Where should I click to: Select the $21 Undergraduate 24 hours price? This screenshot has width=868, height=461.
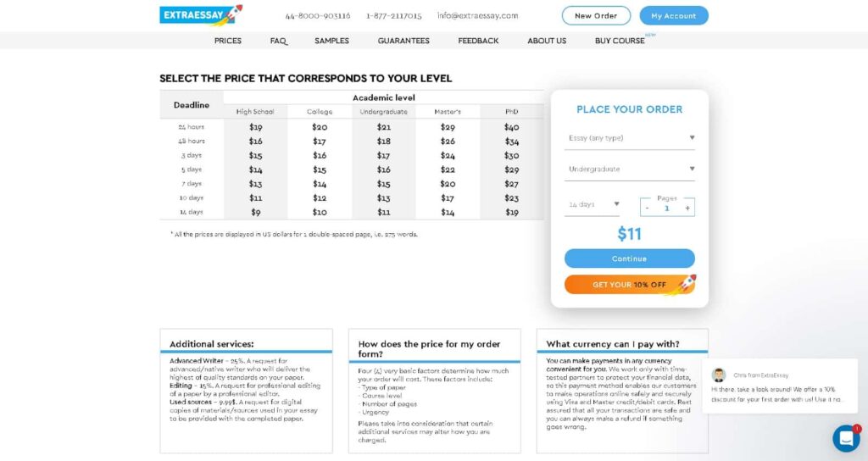point(384,127)
